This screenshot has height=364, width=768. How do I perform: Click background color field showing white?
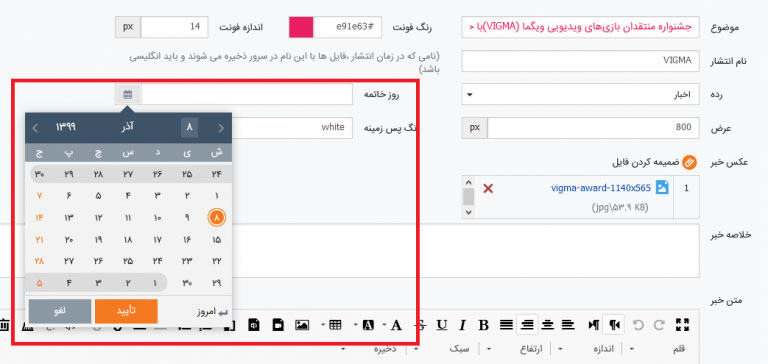(291, 128)
